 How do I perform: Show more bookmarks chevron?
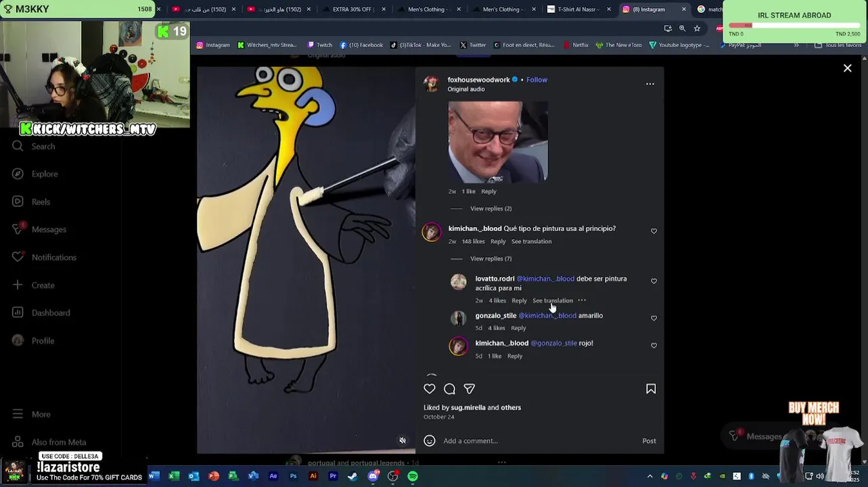[x=796, y=45]
